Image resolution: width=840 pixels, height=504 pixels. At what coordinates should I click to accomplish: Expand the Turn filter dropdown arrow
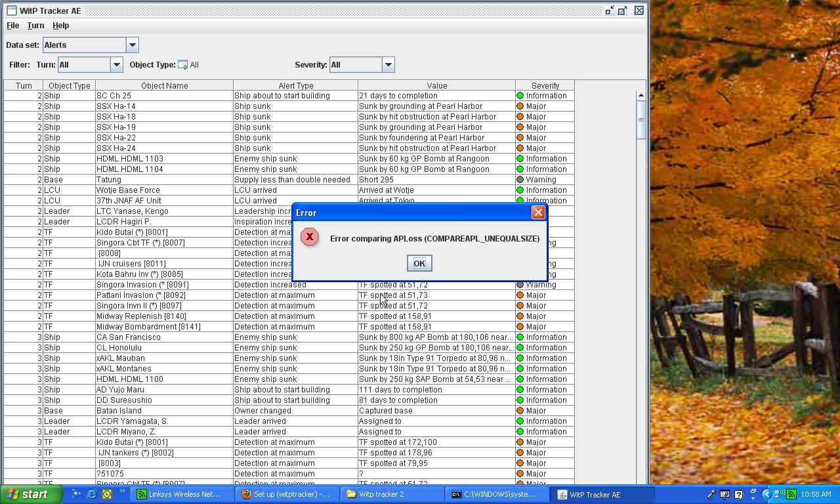(x=116, y=65)
